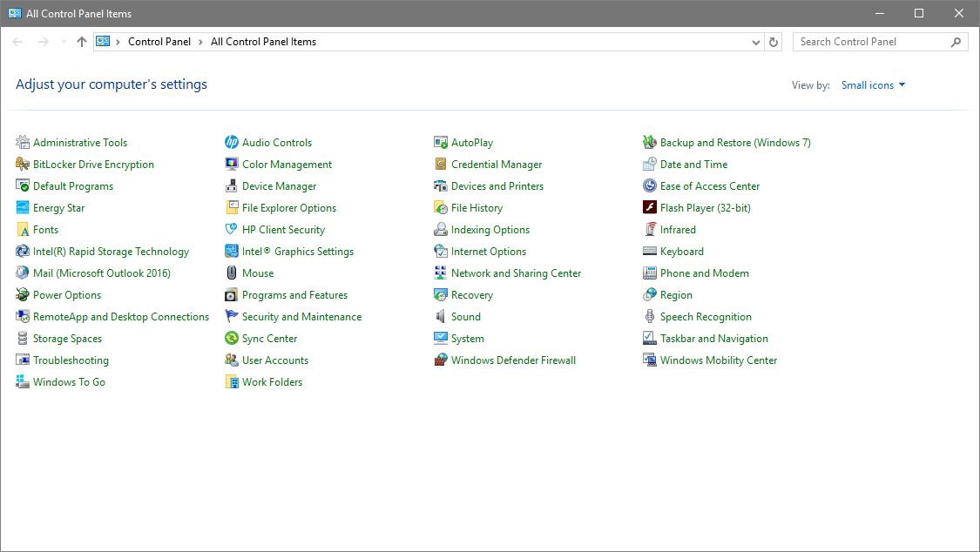Go to Control Panel in the breadcrumb
Screen dimensions: 980x552
tap(159, 42)
